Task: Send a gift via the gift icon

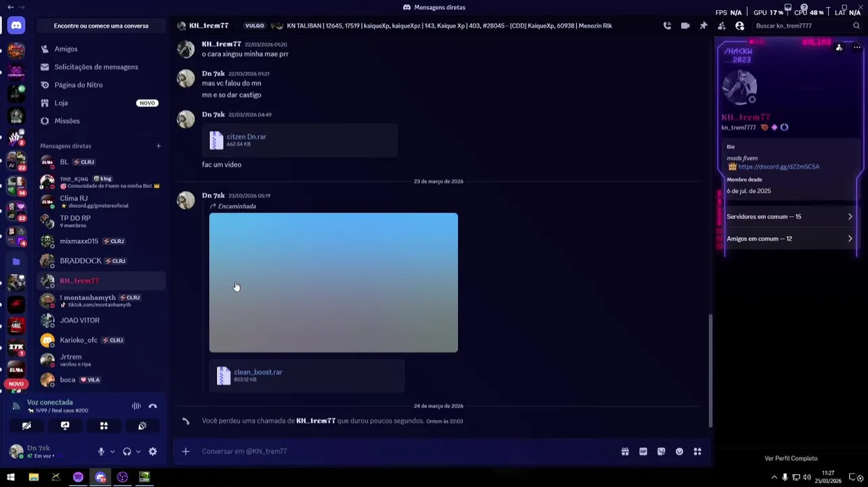Action: coord(625,451)
